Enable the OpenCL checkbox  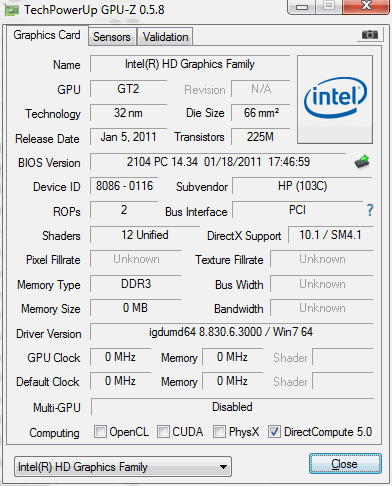click(100, 432)
